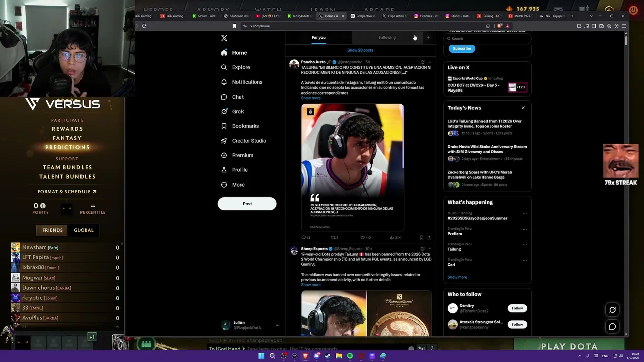Follow Atraxa's Strongest Sol...
644x362 pixels.
point(517,324)
